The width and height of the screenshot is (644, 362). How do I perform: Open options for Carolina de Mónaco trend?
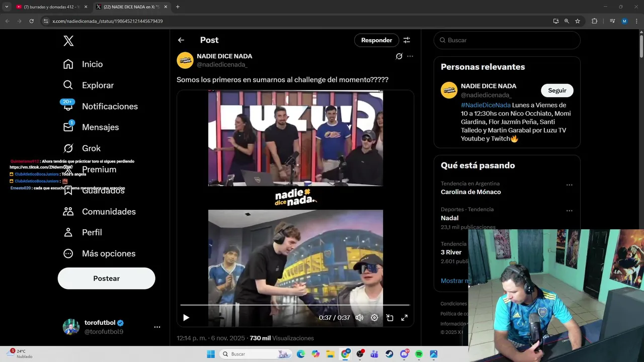[x=569, y=185]
